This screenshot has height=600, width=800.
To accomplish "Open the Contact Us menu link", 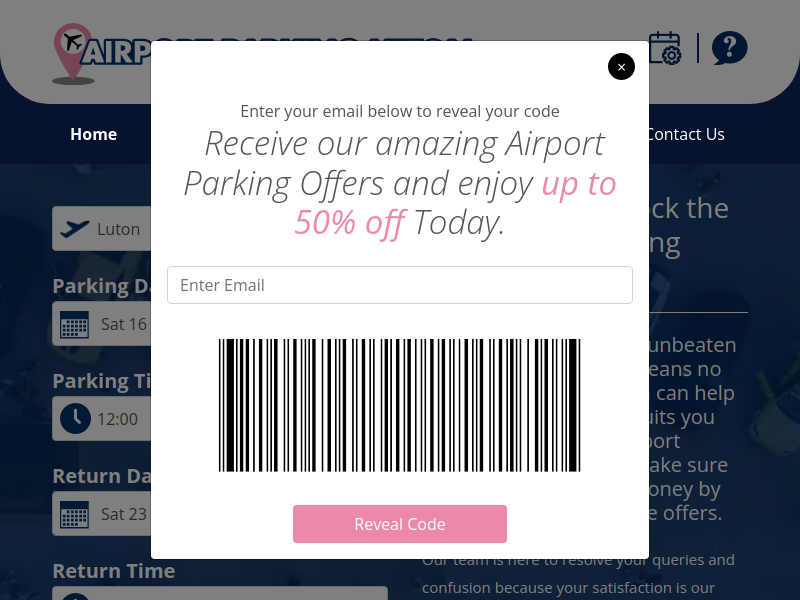I will coord(686,134).
